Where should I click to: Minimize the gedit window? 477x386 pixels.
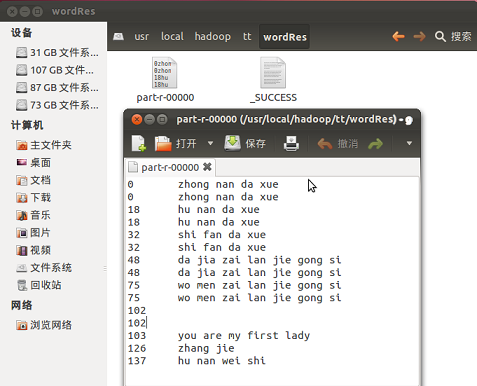(x=150, y=119)
